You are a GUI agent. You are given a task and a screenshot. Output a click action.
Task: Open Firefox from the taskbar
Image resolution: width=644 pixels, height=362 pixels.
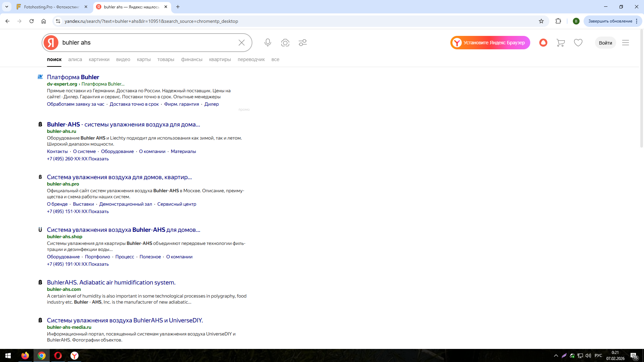point(25,356)
